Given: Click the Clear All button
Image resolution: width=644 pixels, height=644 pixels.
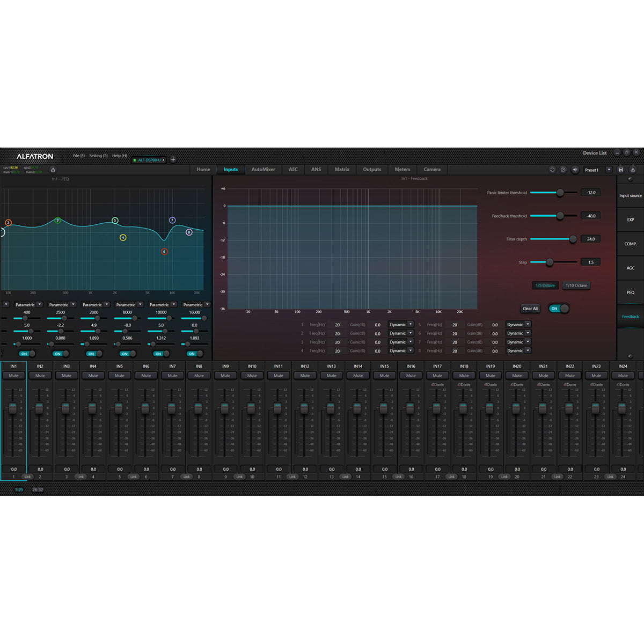Looking at the screenshot, I should [x=530, y=309].
